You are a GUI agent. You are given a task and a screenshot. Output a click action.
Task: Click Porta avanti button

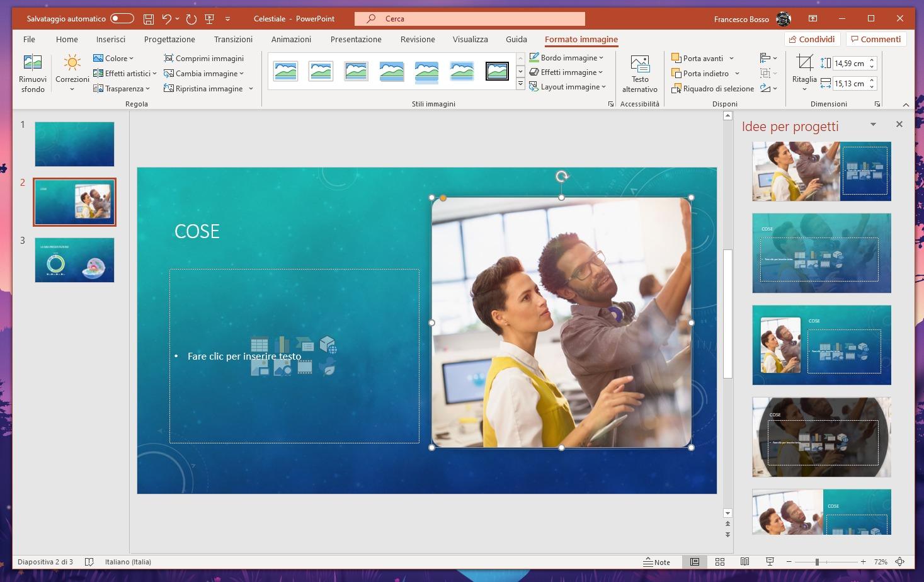tap(703, 58)
